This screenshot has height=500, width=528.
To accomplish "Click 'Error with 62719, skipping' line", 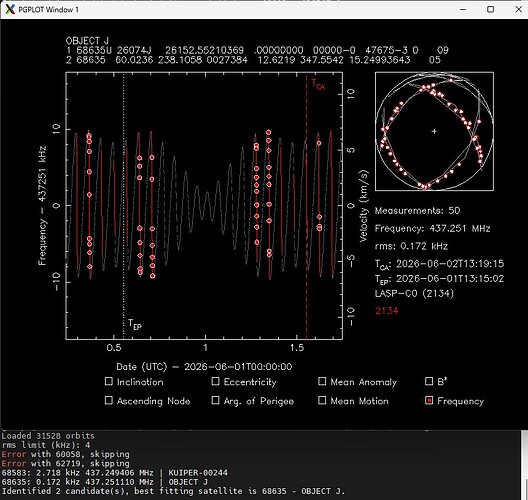I will point(65,463).
